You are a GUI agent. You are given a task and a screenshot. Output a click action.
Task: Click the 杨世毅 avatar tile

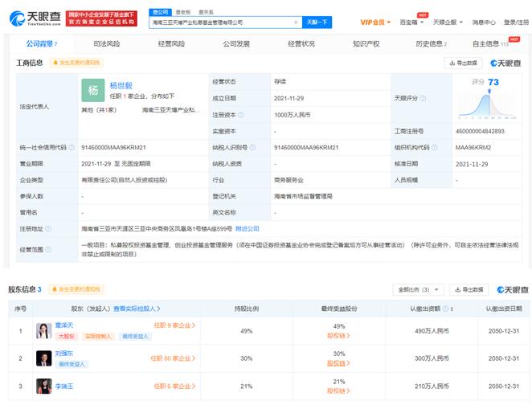pos(93,91)
